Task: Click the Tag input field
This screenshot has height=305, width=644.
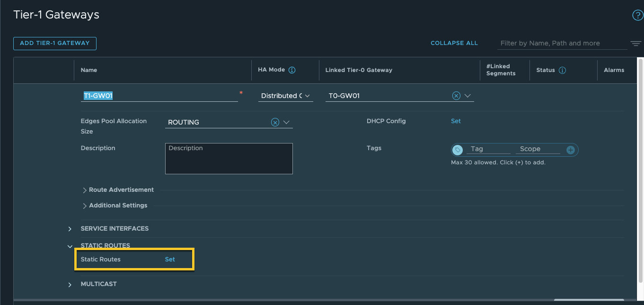Action: coord(488,149)
